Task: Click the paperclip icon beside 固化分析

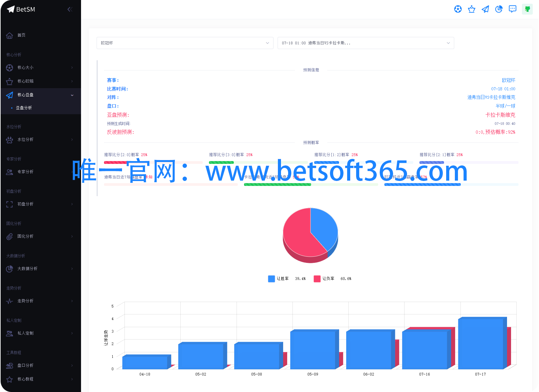Action: pyautogui.click(x=10, y=237)
